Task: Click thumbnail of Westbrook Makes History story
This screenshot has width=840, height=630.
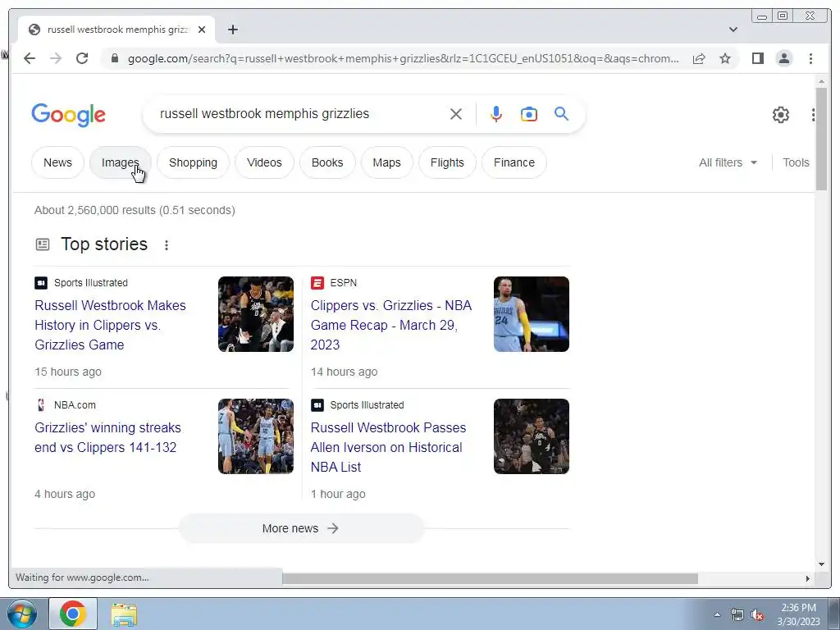Action: click(x=256, y=314)
